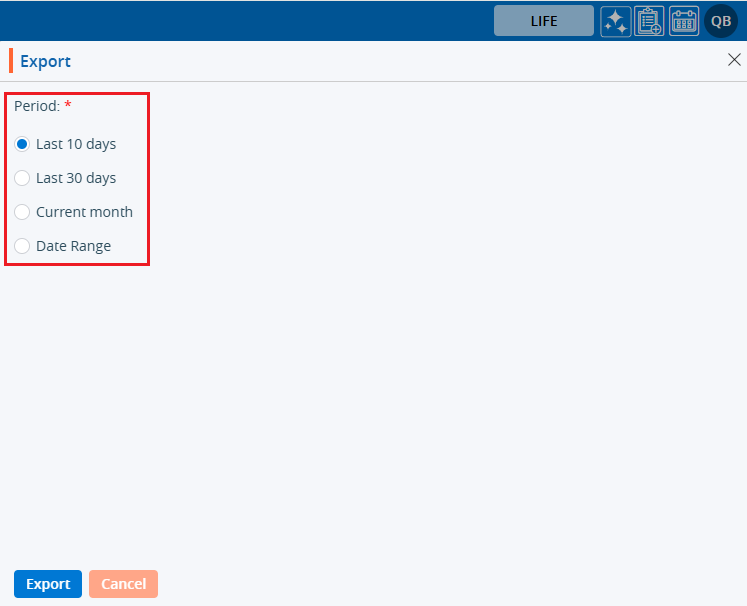Click the "Current month" label text

(x=84, y=212)
